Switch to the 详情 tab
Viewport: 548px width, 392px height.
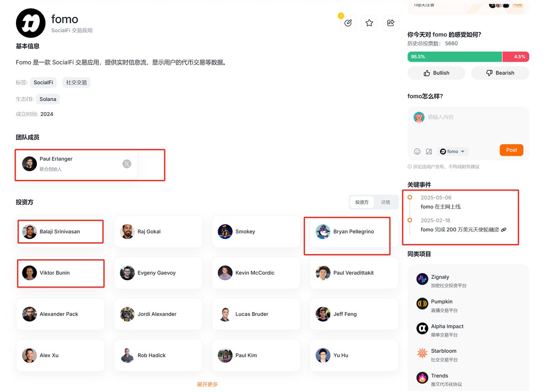click(385, 202)
